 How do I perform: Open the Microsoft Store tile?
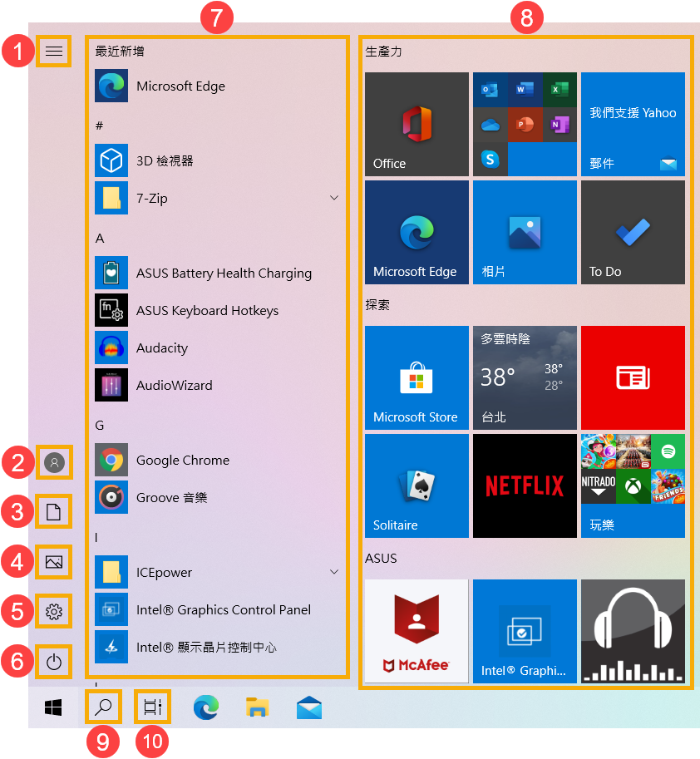417,377
